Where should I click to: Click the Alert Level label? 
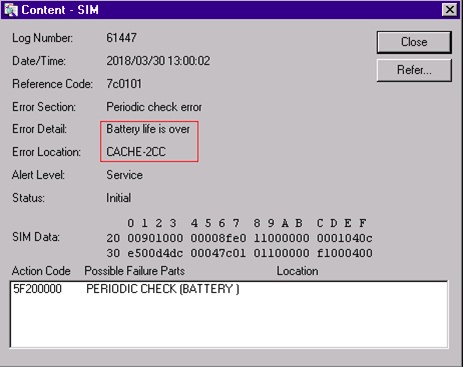point(38,175)
